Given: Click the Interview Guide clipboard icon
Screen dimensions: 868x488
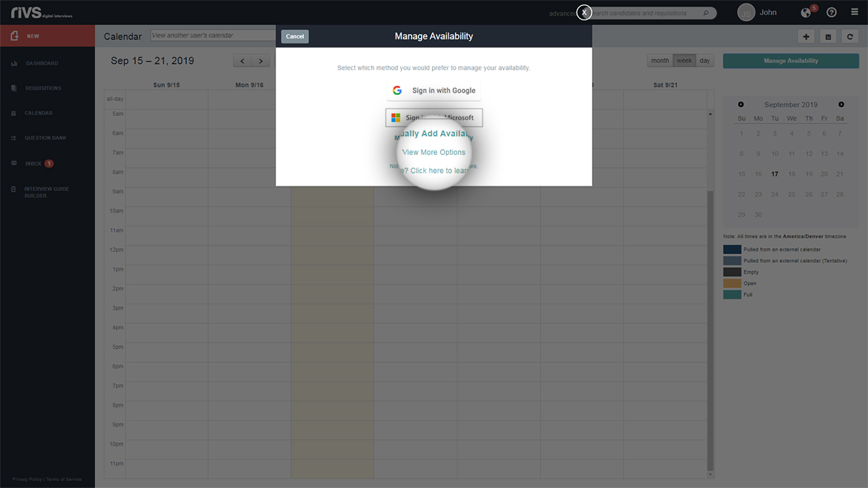Looking at the screenshot, I should point(14,189).
